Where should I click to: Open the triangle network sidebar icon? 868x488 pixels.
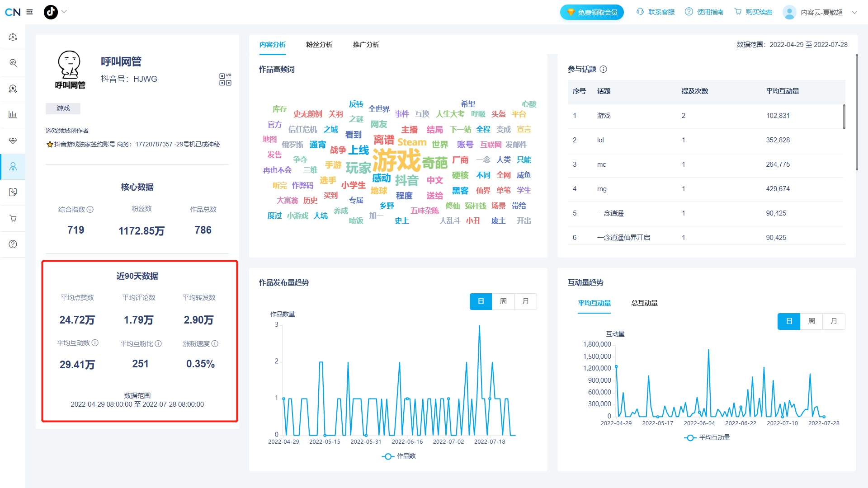coord(13,37)
